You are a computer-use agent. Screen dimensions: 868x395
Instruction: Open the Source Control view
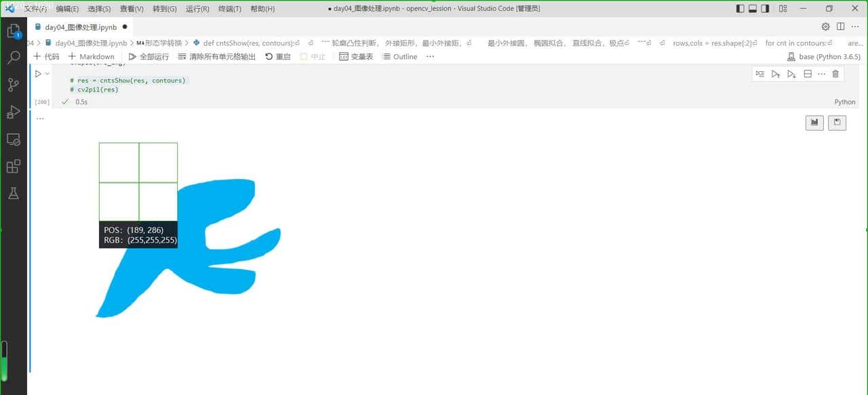click(x=14, y=85)
